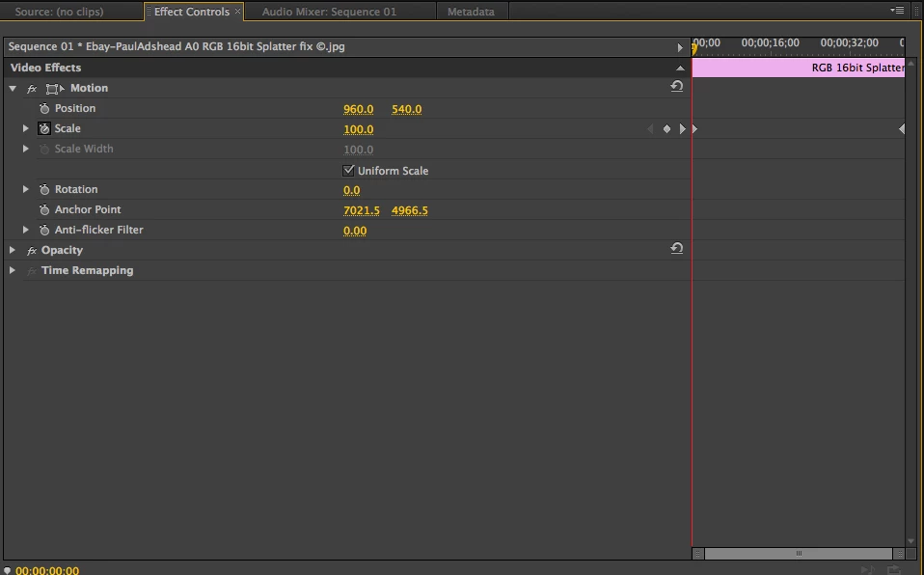This screenshot has width=924, height=575.
Task: Select the Effect Controls tab
Action: [x=192, y=12]
